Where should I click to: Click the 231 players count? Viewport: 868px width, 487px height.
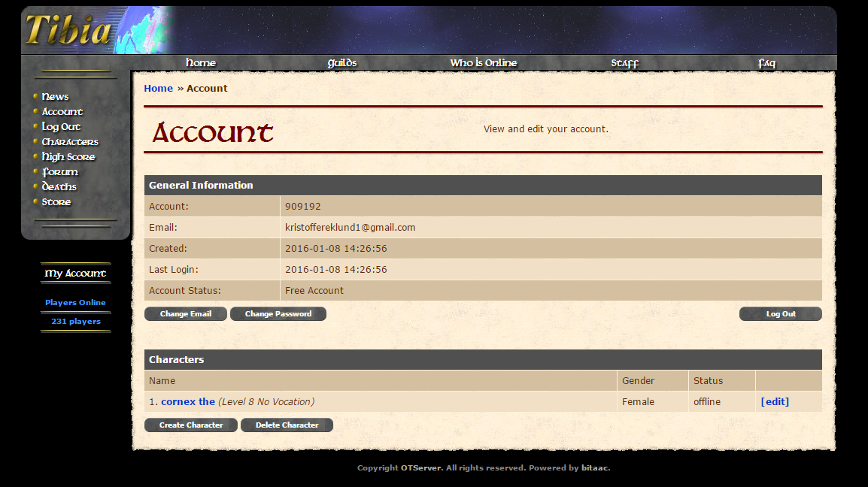click(76, 322)
